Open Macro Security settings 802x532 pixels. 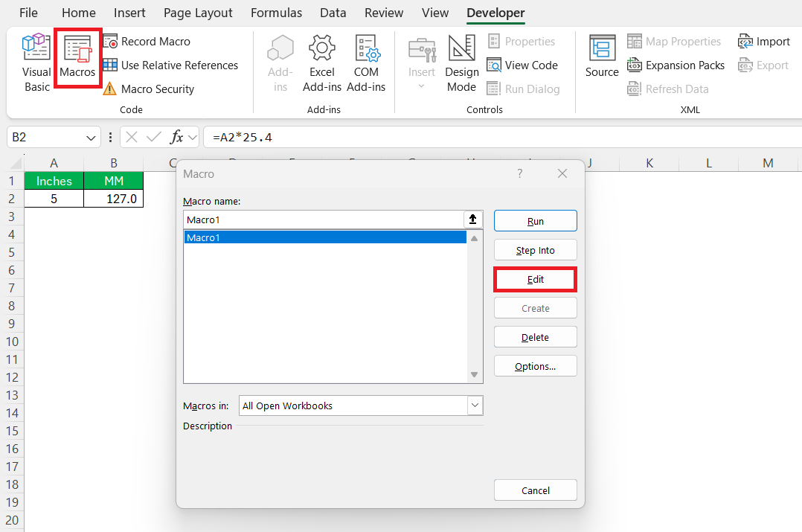click(x=149, y=89)
